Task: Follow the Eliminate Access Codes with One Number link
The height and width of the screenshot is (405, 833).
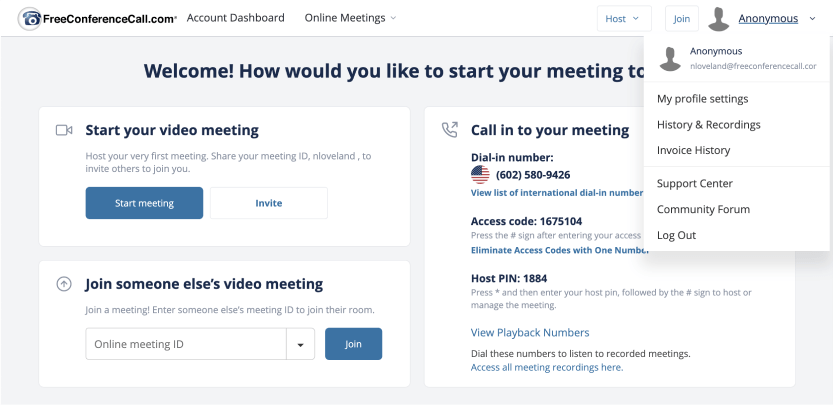Action: point(560,250)
